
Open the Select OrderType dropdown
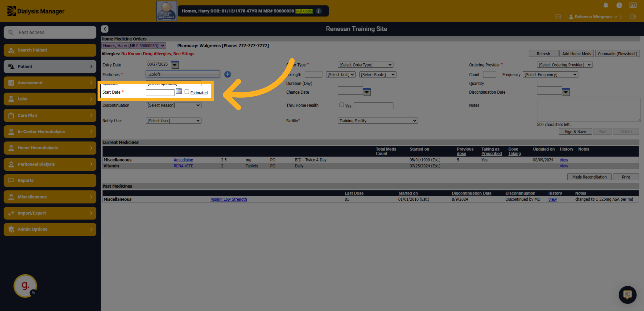[x=365, y=65]
